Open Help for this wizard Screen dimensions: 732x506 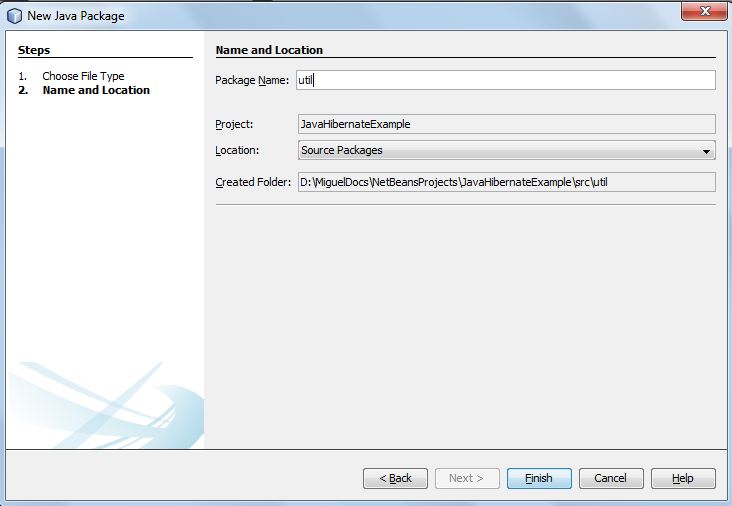[x=683, y=478]
